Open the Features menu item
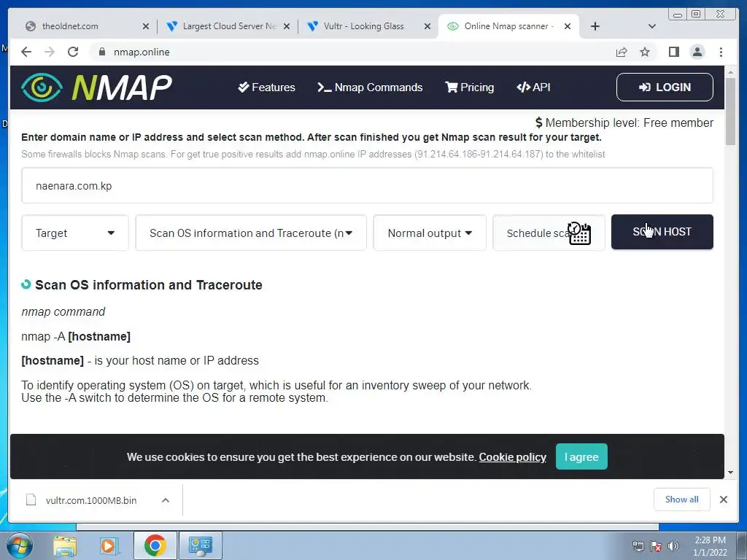The image size is (747, 560). coord(267,87)
